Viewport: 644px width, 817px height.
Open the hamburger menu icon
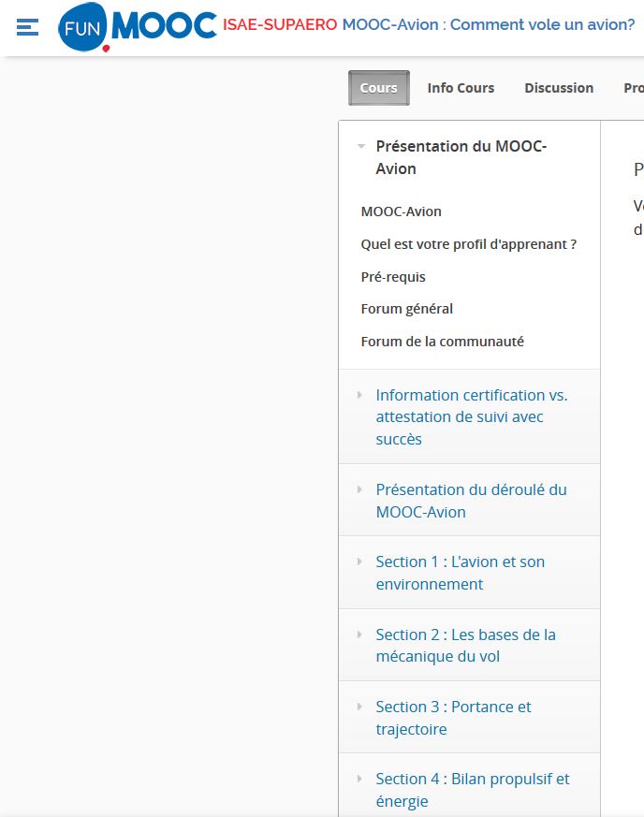tap(27, 27)
